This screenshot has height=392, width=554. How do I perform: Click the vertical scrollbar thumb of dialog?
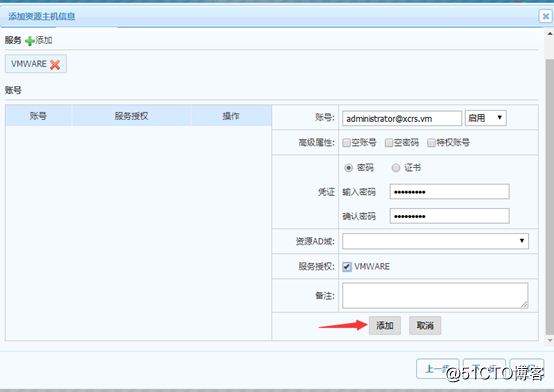[550, 196]
